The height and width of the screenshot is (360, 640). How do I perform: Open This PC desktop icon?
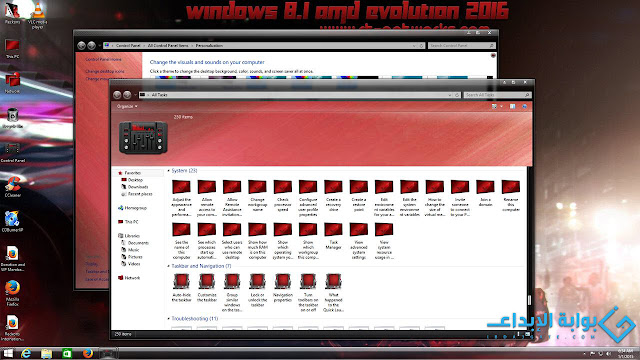(x=13, y=49)
